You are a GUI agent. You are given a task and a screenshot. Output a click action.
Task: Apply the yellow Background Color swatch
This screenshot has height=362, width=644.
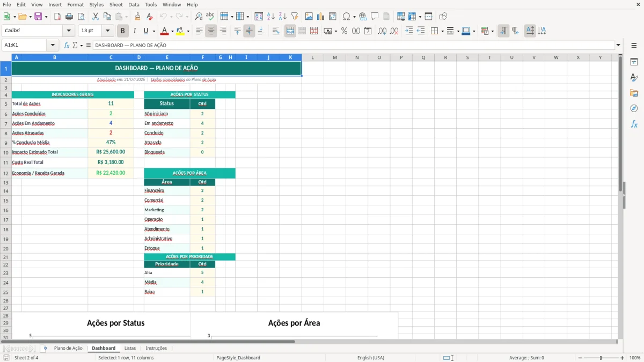pos(180,31)
